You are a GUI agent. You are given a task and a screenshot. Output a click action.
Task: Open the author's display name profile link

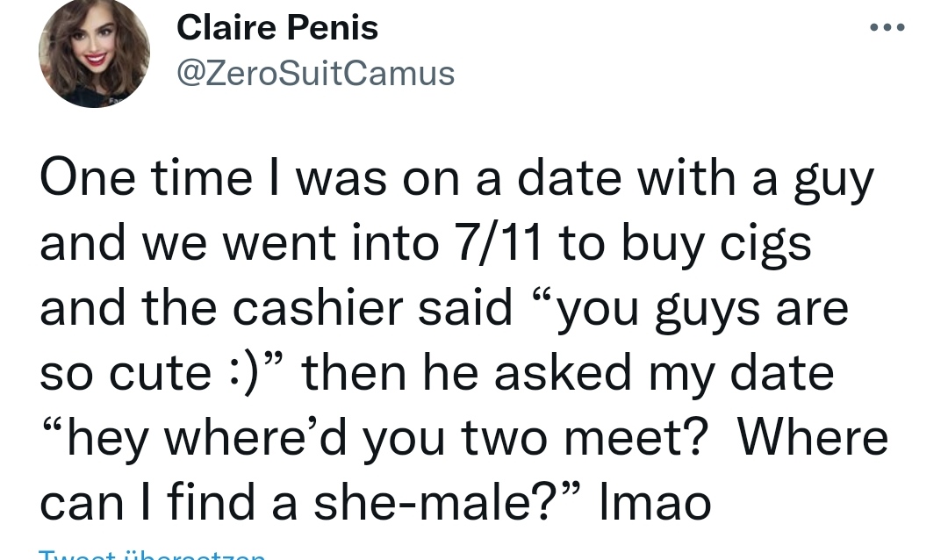pos(277,28)
